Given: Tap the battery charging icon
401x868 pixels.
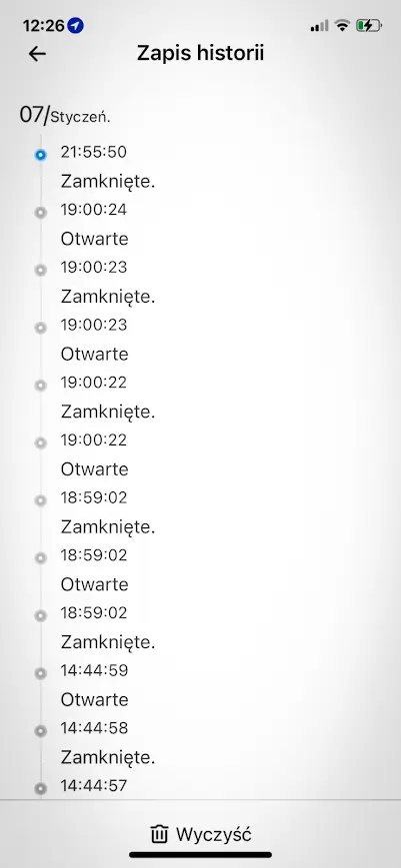Looking at the screenshot, I should point(368,25).
